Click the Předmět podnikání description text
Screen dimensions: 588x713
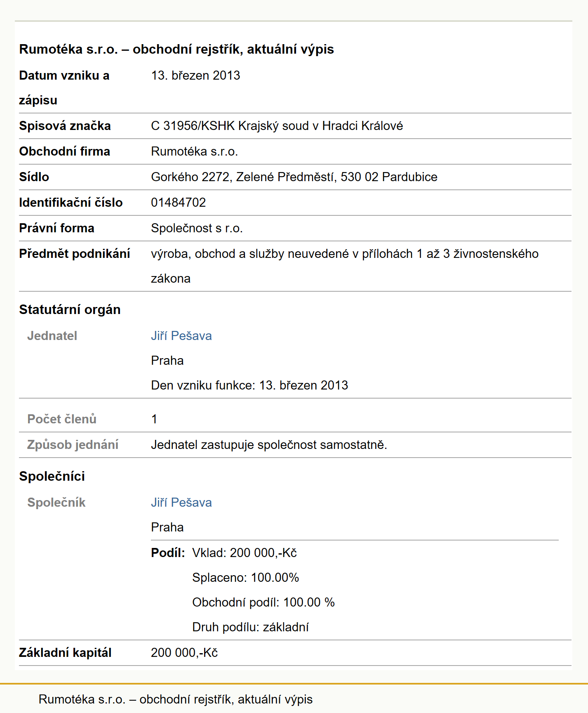345,266
